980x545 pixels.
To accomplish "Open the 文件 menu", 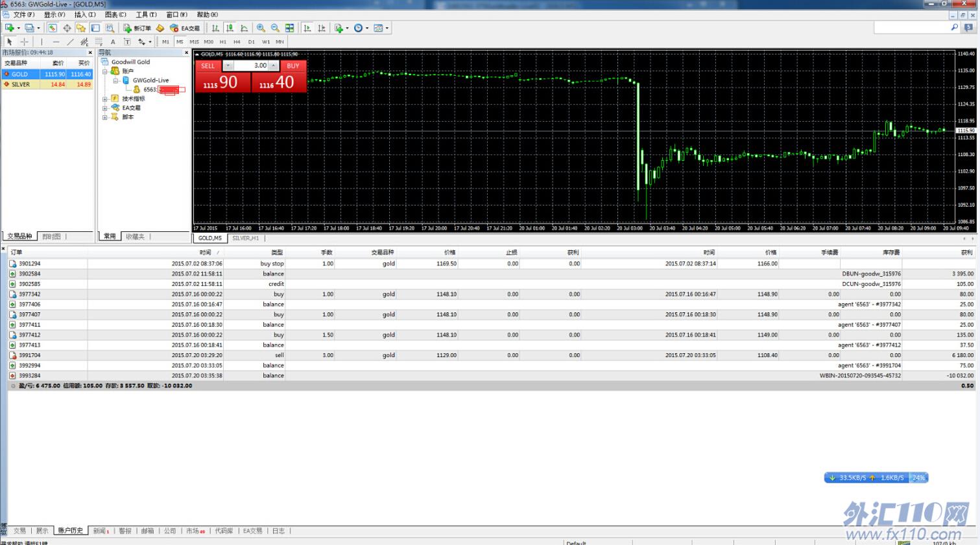I will pyautogui.click(x=24, y=14).
